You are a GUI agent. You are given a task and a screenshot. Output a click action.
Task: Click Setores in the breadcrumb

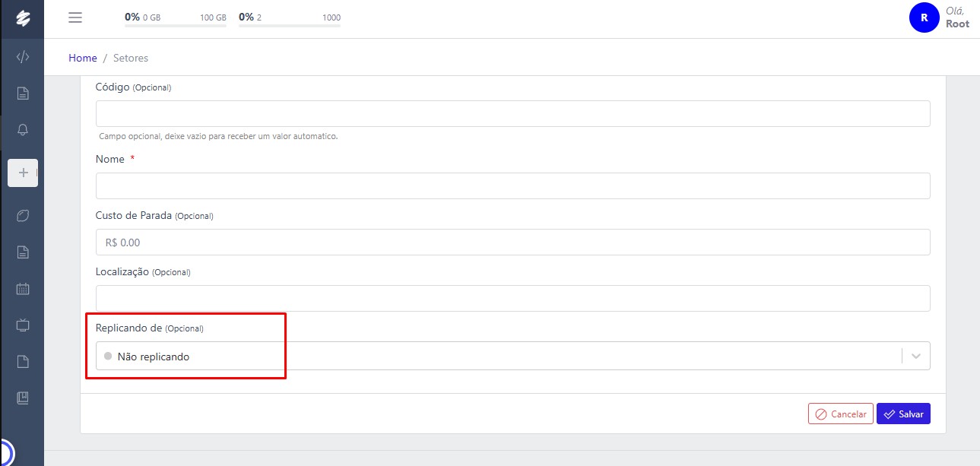pos(131,58)
